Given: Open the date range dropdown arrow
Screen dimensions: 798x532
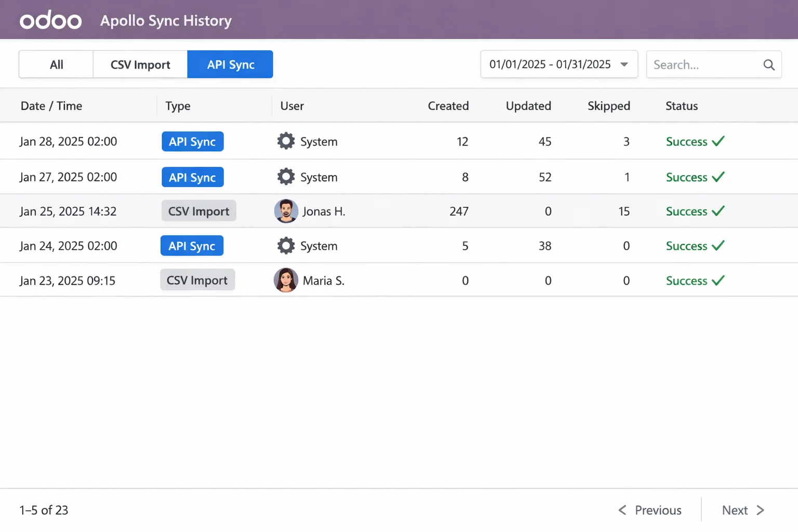Looking at the screenshot, I should [624, 64].
